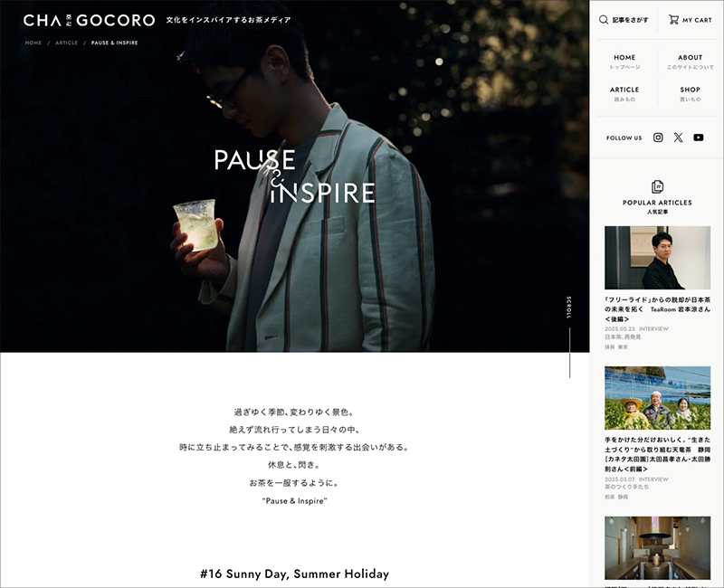Open the YouTube channel icon
The width and height of the screenshot is (724, 588).
tap(698, 138)
